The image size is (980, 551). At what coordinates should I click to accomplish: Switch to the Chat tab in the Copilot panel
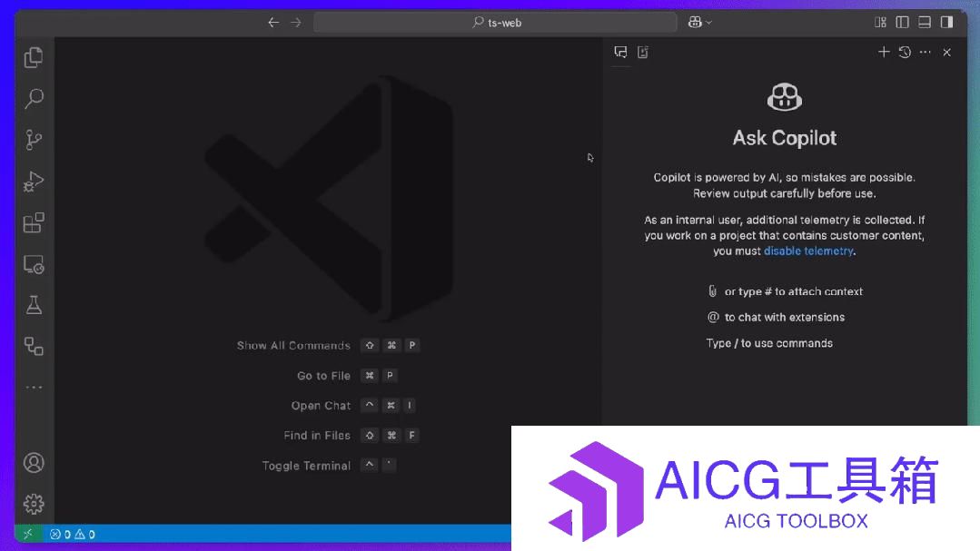pyautogui.click(x=620, y=53)
